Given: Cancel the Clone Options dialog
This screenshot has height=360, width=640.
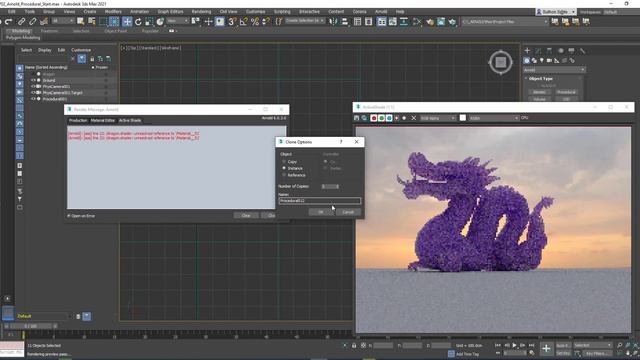Looking at the screenshot, I should [x=348, y=212].
